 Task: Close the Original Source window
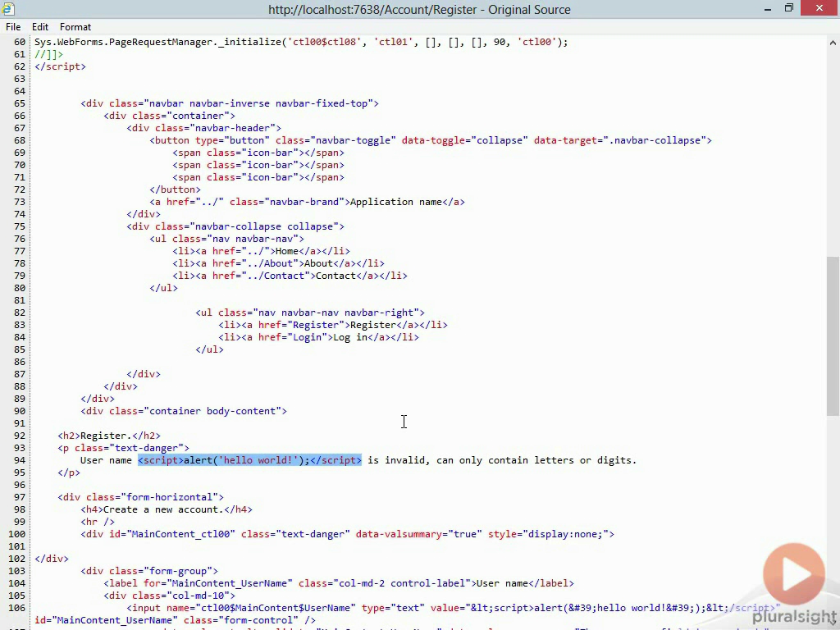pos(819,8)
